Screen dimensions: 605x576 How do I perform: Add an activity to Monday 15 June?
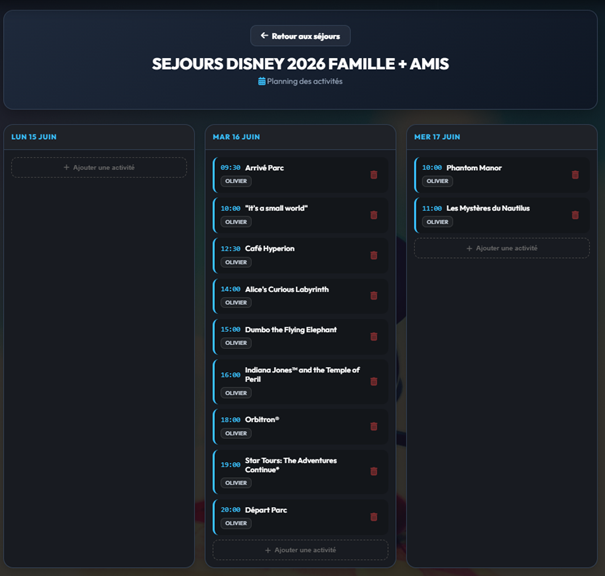pyautogui.click(x=99, y=167)
